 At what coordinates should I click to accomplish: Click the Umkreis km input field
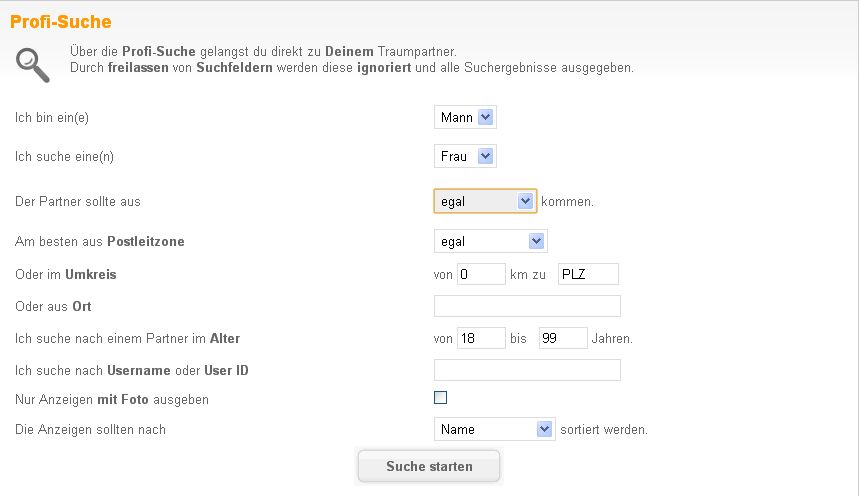click(481, 274)
